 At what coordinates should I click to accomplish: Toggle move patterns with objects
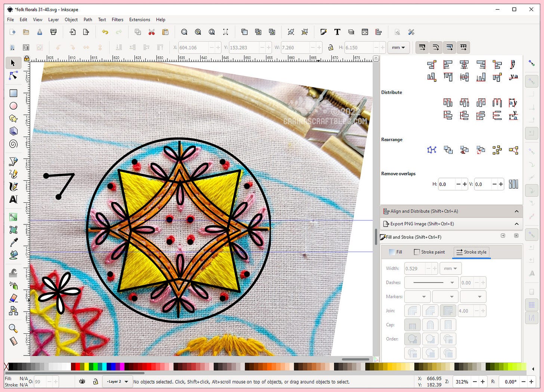click(x=463, y=47)
